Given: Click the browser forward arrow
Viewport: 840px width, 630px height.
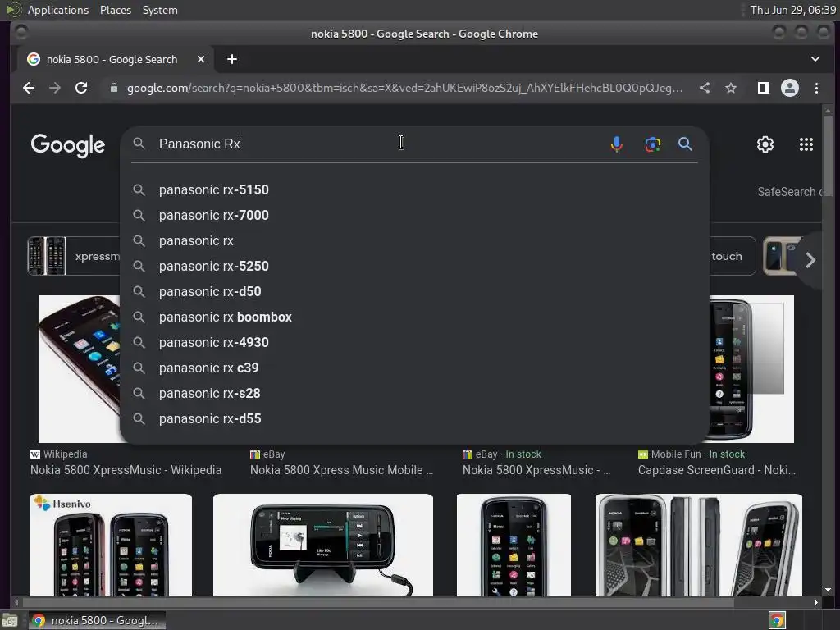Looking at the screenshot, I should click(x=55, y=88).
